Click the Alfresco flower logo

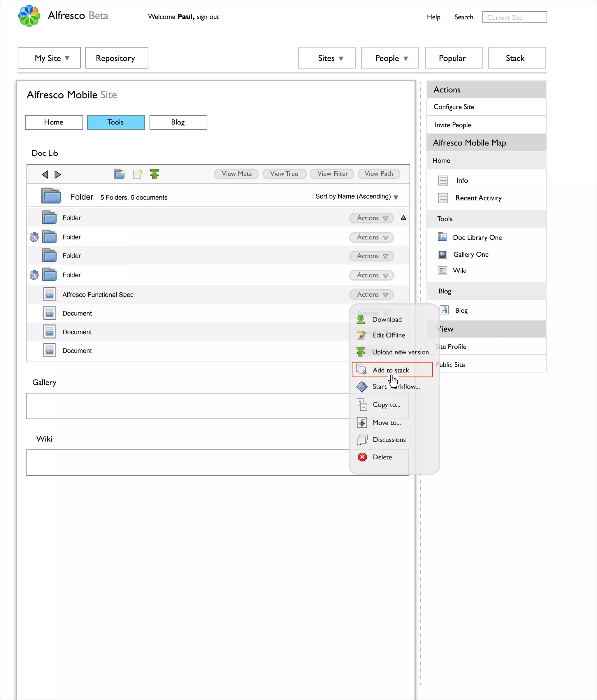29,16
